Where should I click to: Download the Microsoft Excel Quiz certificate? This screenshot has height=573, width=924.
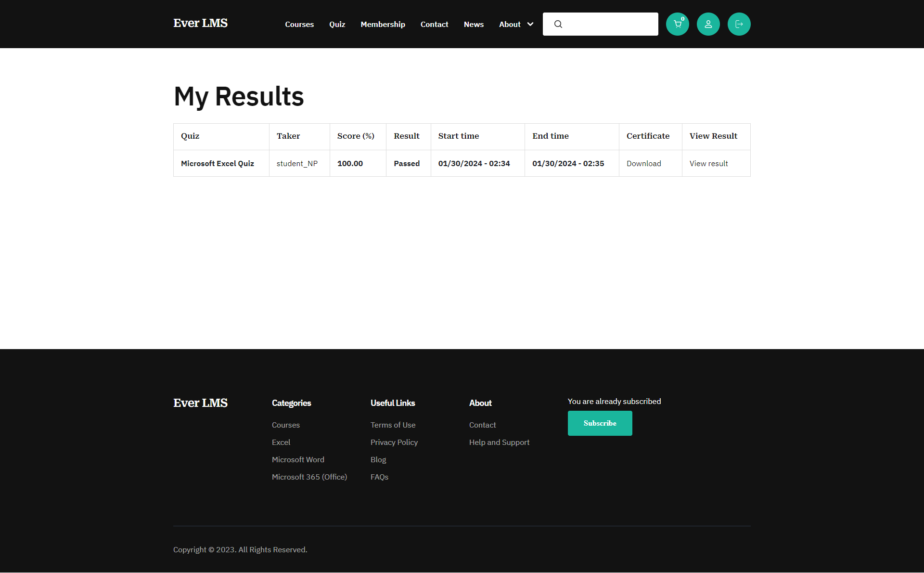[x=643, y=163]
